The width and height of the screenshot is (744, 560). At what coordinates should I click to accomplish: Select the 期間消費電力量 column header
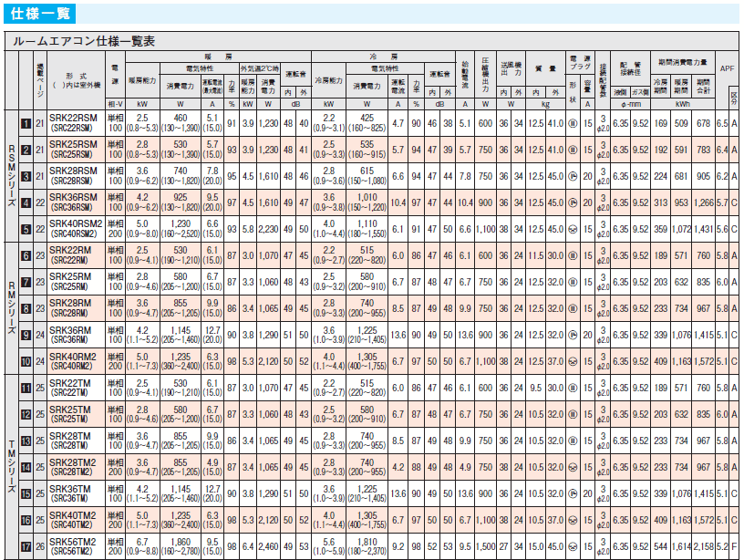click(x=682, y=62)
